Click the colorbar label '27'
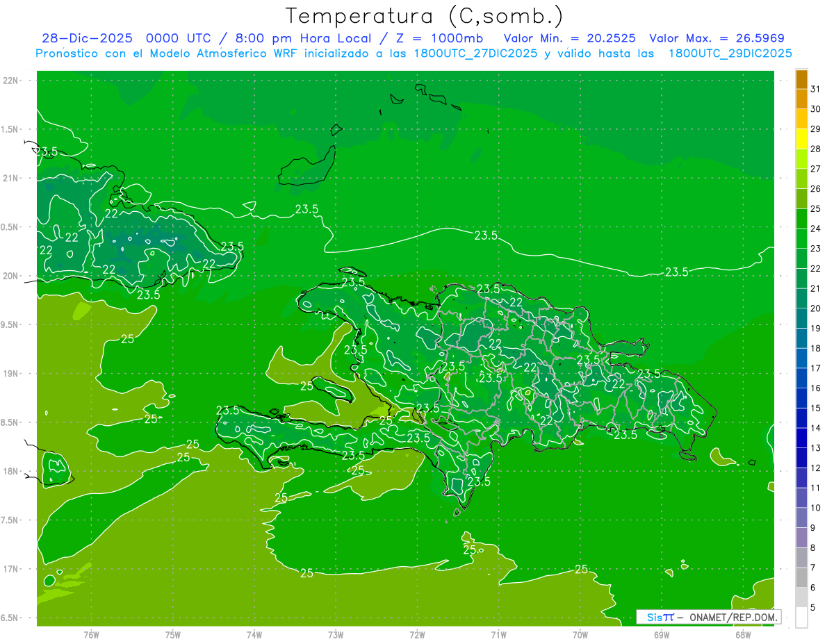The width and height of the screenshot is (834, 644). pos(815,169)
